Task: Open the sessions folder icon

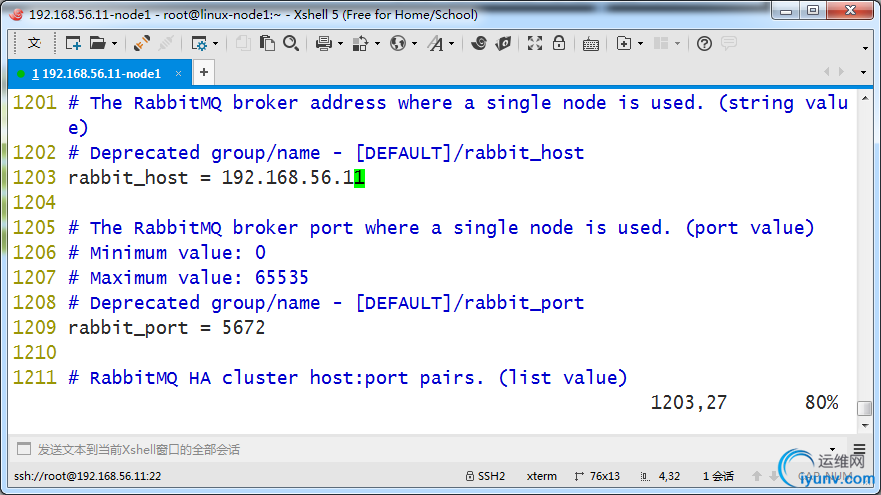Action: point(98,43)
